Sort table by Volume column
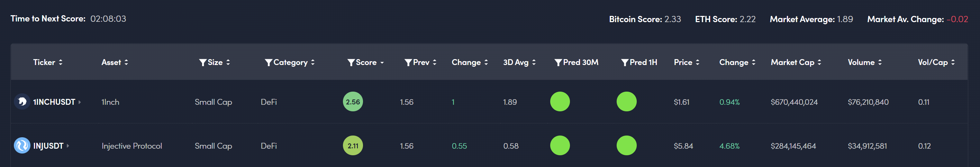Screen dimensions: 980x167 tap(864, 62)
